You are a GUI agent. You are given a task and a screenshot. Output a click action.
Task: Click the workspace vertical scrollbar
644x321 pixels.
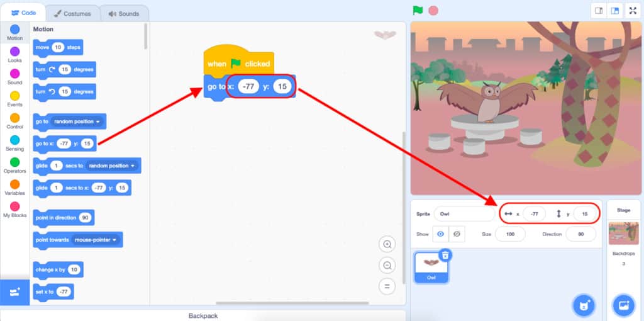(403, 208)
